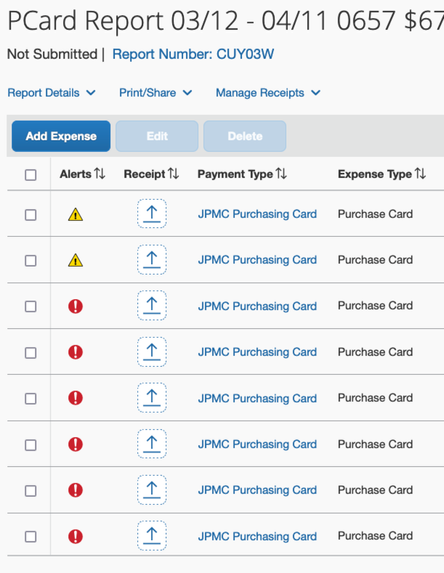Open the red alert in seventh expense row
The height and width of the screenshot is (573, 444).
(75, 490)
